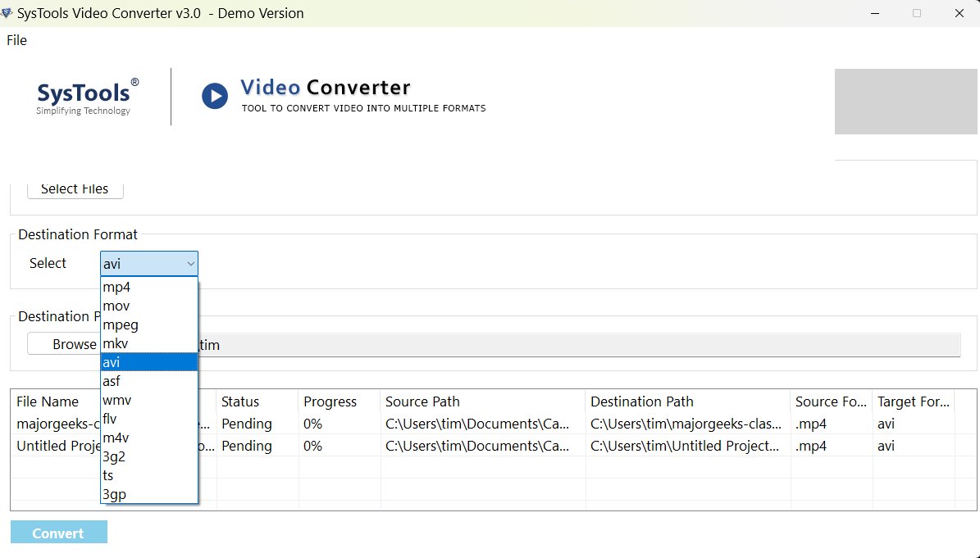980x558 pixels.
Task: Click the Browse button
Action: pyautogui.click(x=64, y=344)
